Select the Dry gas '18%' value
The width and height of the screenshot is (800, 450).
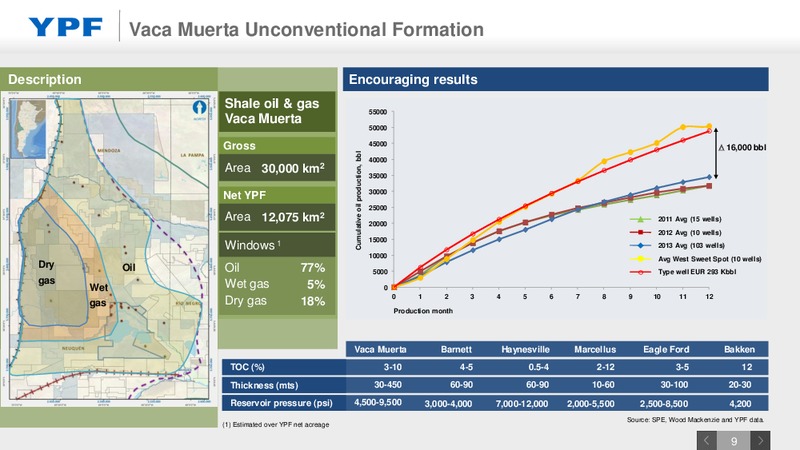point(312,302)
